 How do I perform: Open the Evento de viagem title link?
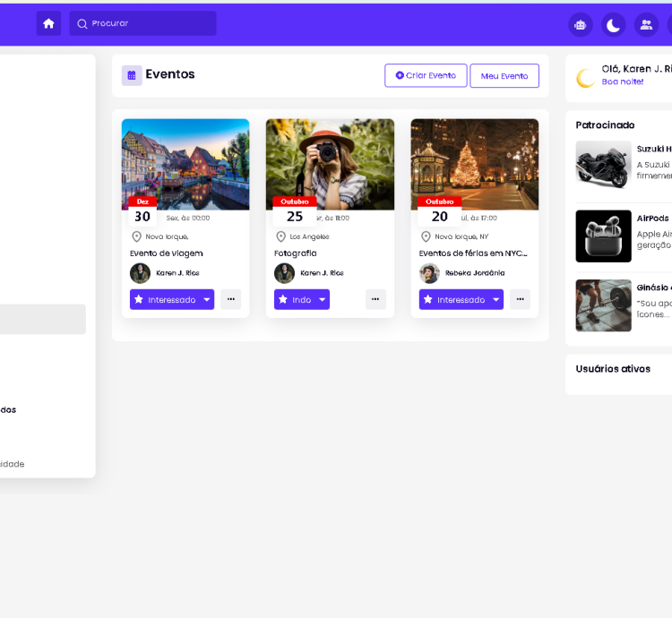(167, 253)
